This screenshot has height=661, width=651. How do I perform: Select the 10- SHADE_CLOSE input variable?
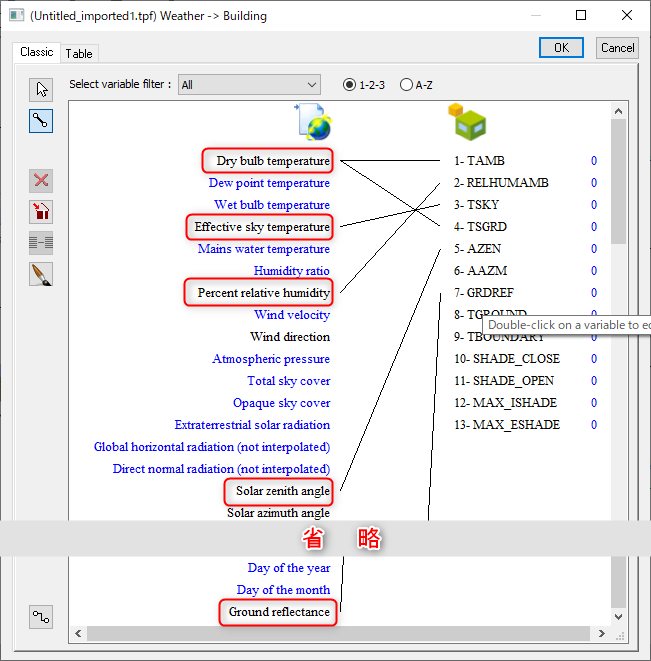[507, 359]
